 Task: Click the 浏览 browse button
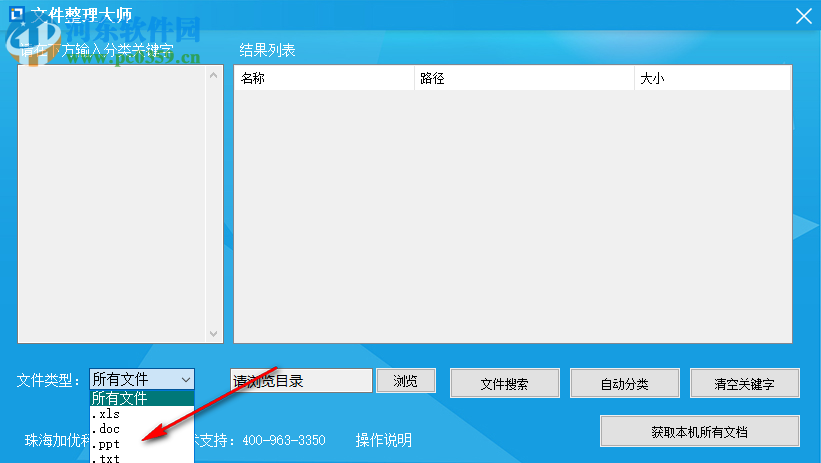click(406, 381)
